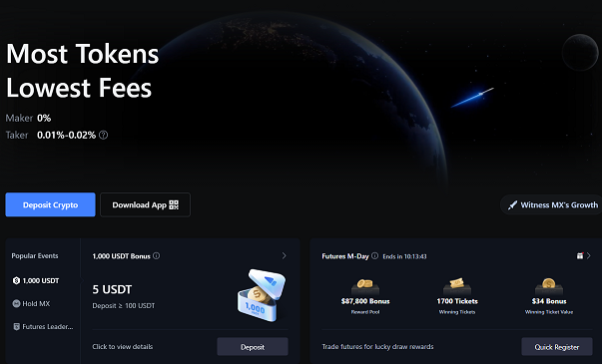602x364 pixels.
Task: Click the info icon next to Futures M-Day
Action: pos(374,256)
